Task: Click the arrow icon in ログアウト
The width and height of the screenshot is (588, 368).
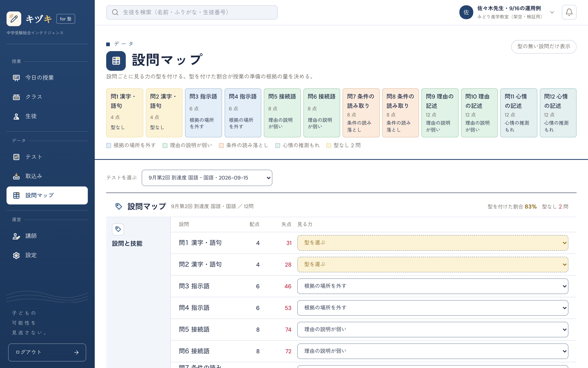Action: [x=76, y=352]
